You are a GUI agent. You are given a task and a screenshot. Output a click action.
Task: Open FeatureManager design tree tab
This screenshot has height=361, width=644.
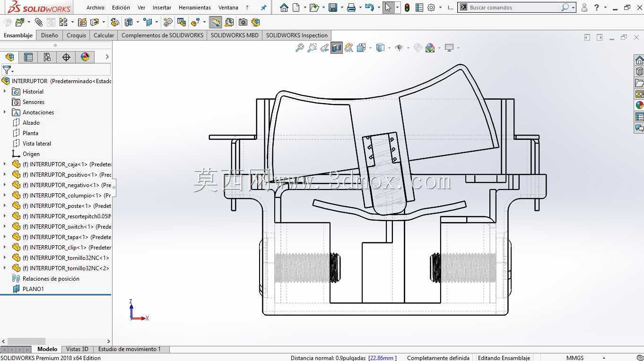pyautogui.click(x=9, y=57)
